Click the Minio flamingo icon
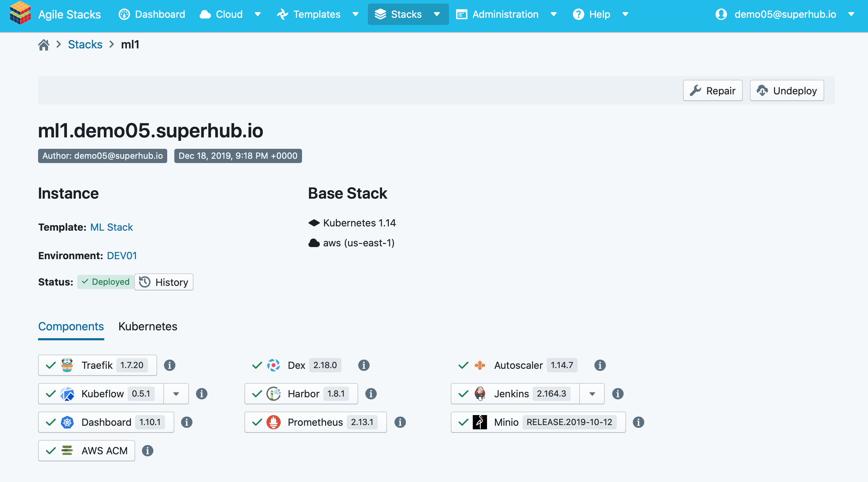Screen dimensions: 868x482 [x=480, y=422]
